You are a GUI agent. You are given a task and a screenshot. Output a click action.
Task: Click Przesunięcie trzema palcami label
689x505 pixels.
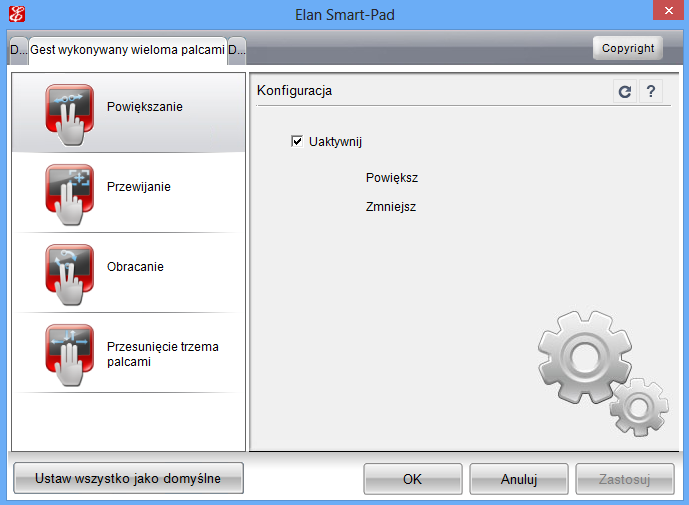pyautogui.click(x=163, y=354)
